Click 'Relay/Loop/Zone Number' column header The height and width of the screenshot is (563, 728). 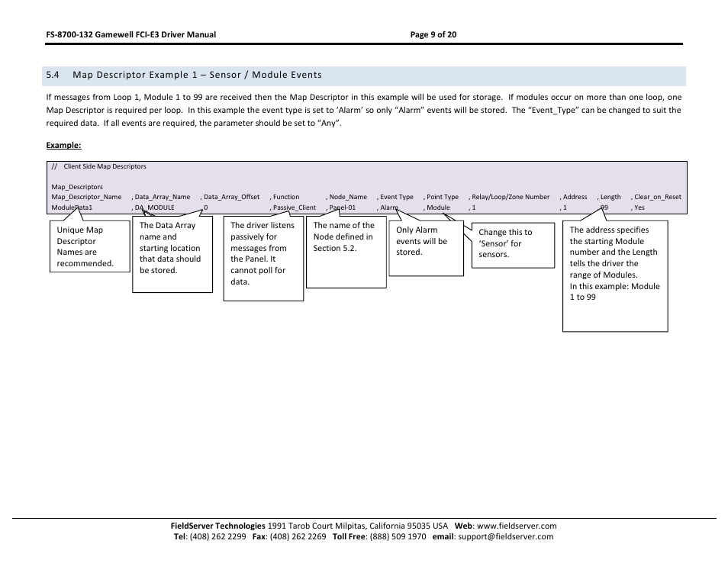pos(511,197)
